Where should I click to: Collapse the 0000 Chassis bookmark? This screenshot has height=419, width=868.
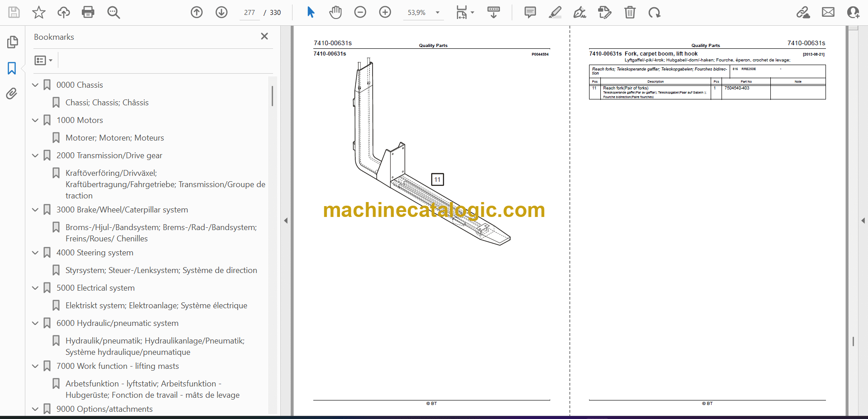(35, 85)
